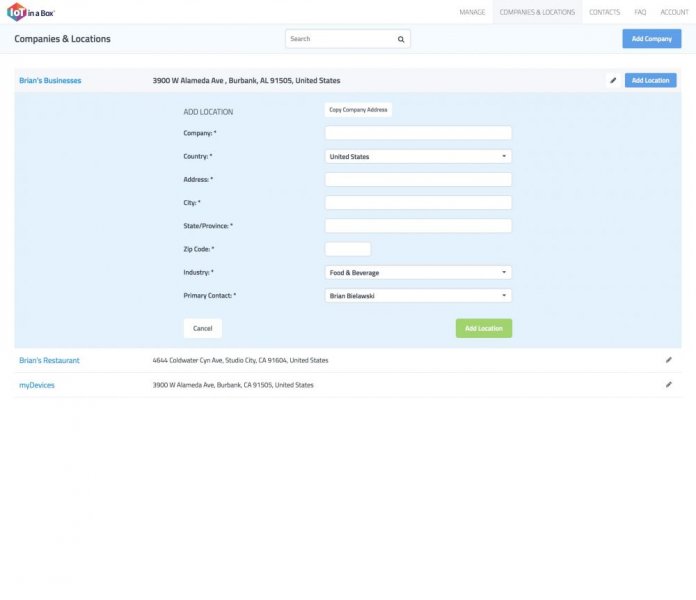Viewport: 696px width, 600px height.
Task: Expand the Industry dropdown
Action: click(x=418, y=272)
